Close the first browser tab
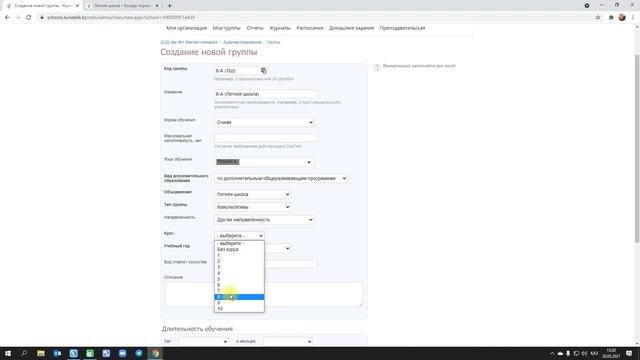640x360 pixels. tap(77, 6)
